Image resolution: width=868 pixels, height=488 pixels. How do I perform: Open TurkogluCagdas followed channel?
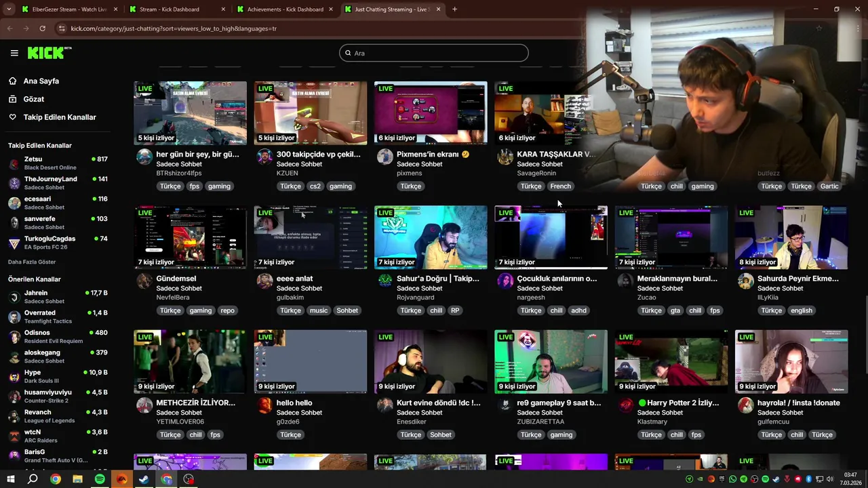58,243
